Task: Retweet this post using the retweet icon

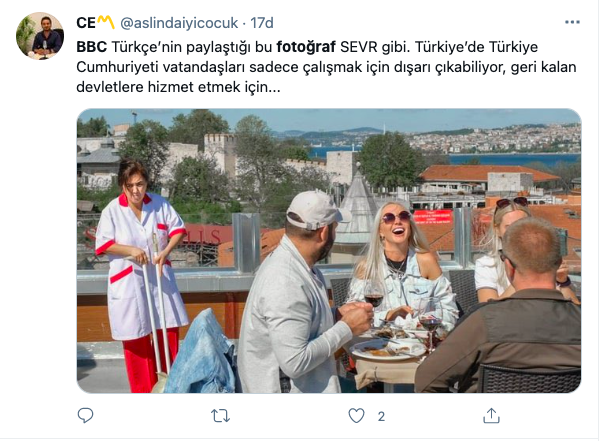Action: click(x=220, y=416)
